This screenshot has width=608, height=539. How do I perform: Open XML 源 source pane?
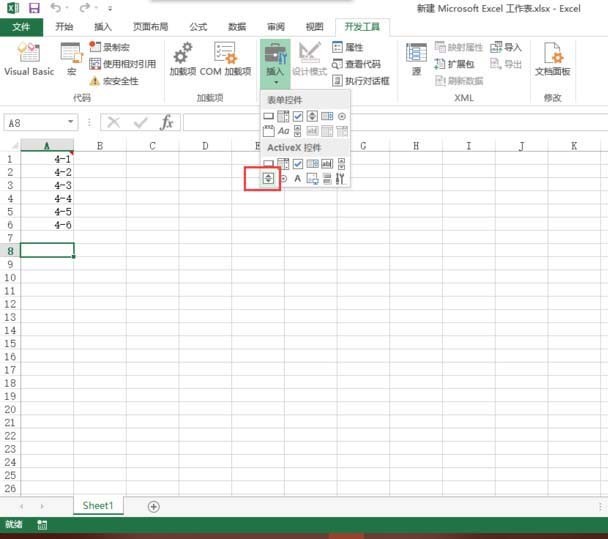(x=416, y=58)
